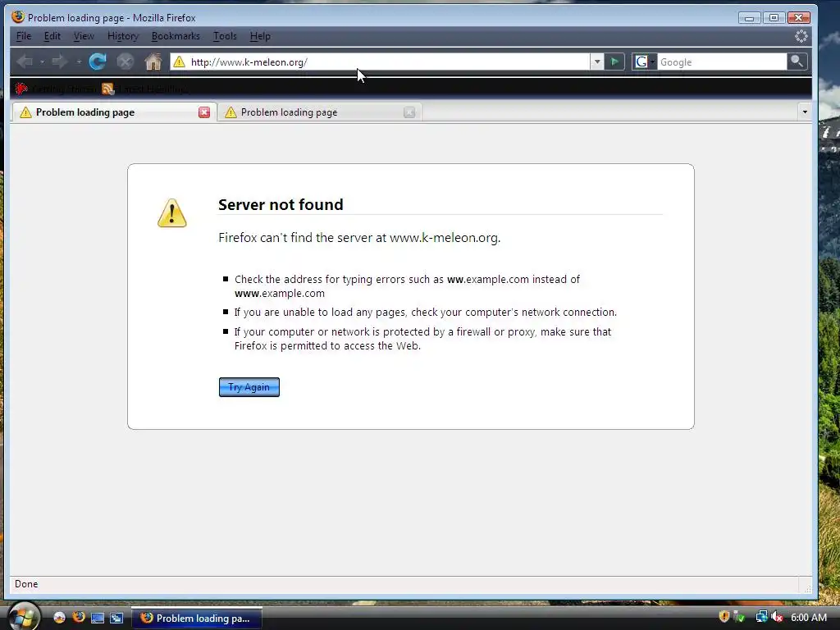Click bullet about firewall or proxy
840x630 pixels.
coord(422,339)
